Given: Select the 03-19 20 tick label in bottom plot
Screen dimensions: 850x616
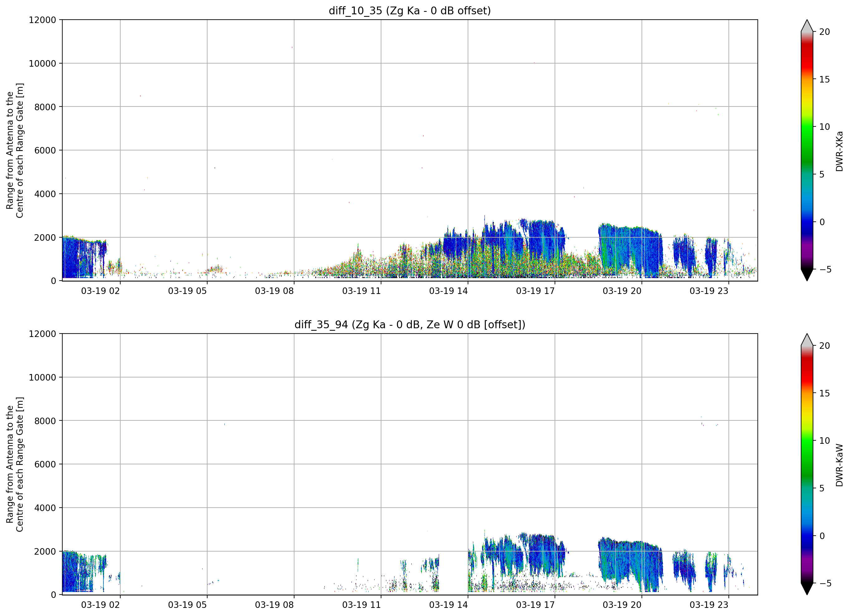Looking at the screenshot, I should pos(622,605).
